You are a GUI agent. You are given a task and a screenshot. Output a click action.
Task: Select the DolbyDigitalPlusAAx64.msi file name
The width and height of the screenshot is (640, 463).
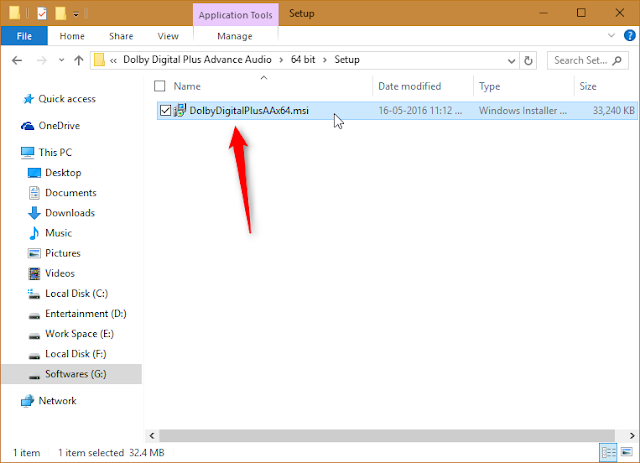click(249, 111)
